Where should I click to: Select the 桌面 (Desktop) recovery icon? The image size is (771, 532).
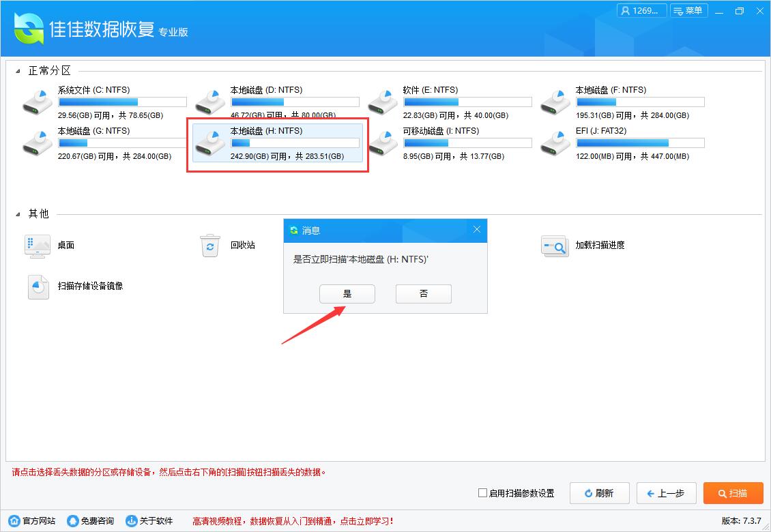click(x=38, y=246)
